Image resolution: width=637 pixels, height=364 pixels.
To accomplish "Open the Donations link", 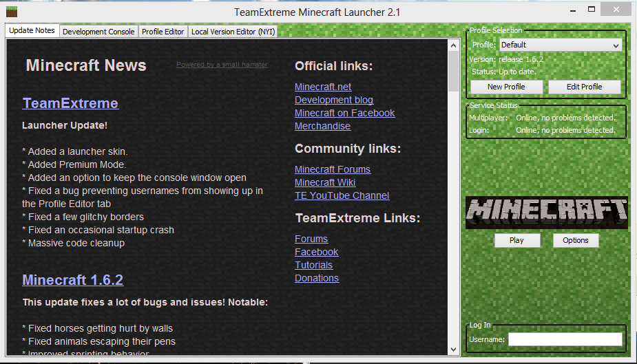I will [317, 278].
